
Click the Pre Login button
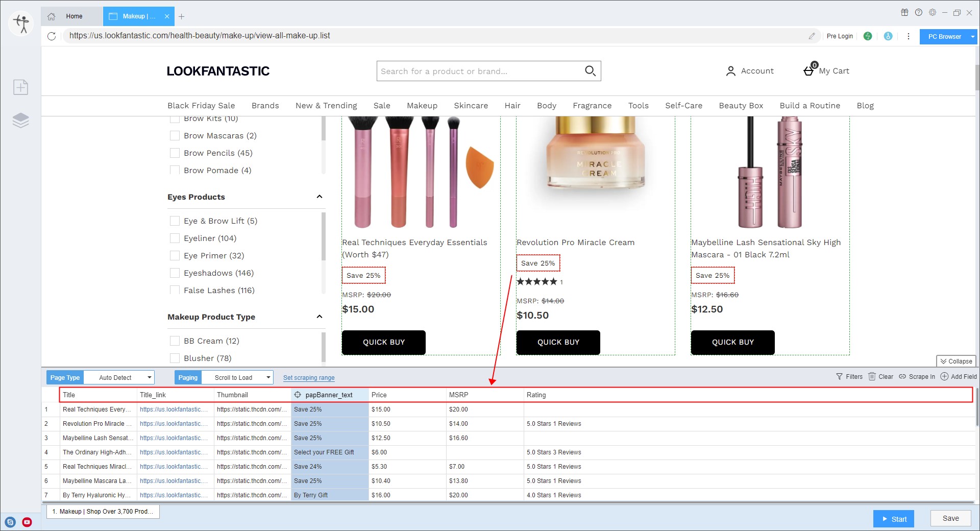840,36
